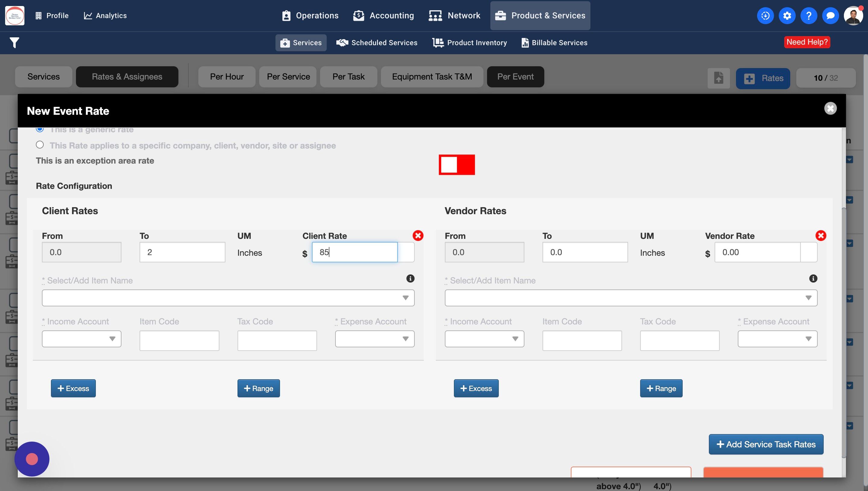The height and width of the screenshot is (491, 868).
Task: Open the Accounting menu
Action: tap(384, 15)
